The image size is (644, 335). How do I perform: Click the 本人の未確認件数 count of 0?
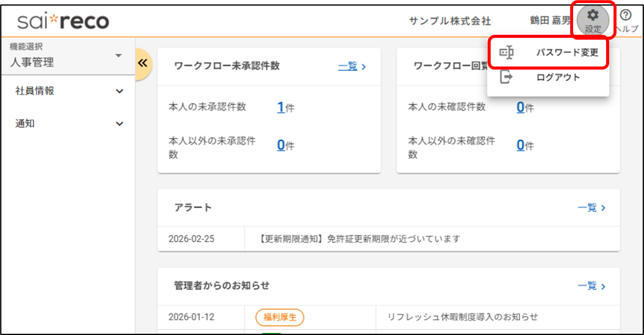click(521, 107)
